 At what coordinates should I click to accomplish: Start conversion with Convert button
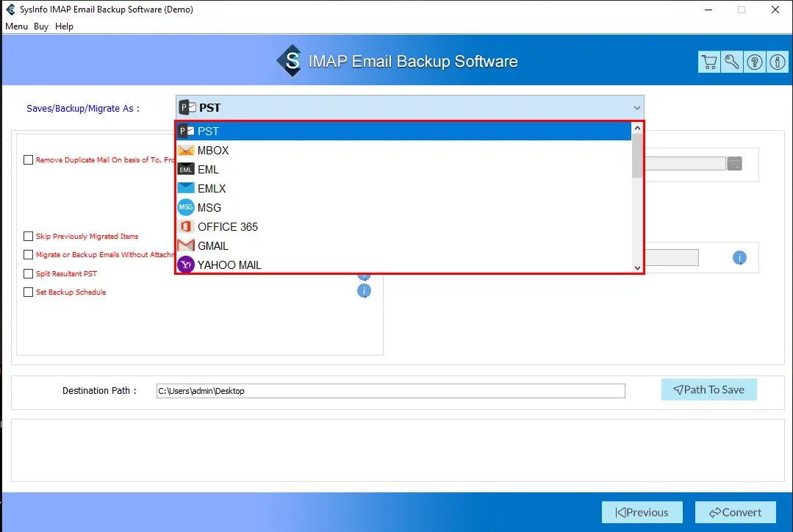736,512
